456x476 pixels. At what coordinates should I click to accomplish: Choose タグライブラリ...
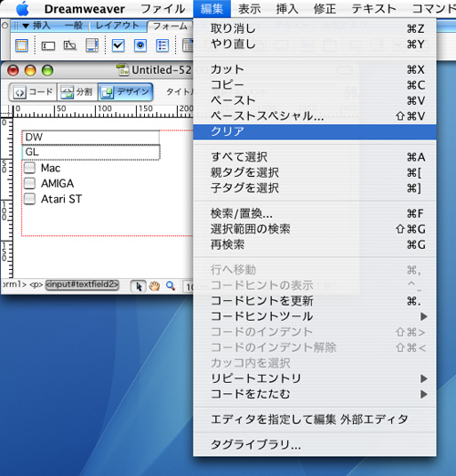coord(315,445)
